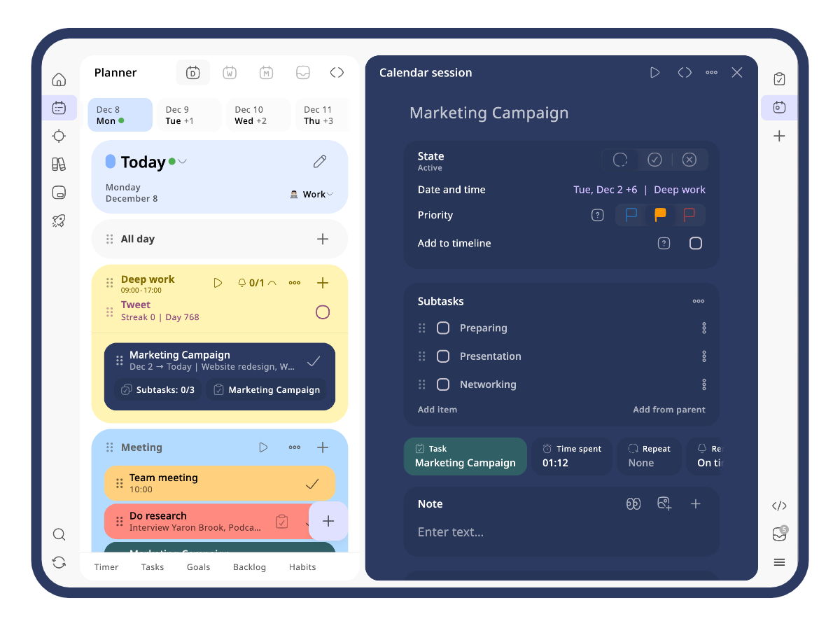The width and height of the screenshot is (840, 626).
Task: Open the Home icon in left sidebar
Action: (x=59, y=79)
